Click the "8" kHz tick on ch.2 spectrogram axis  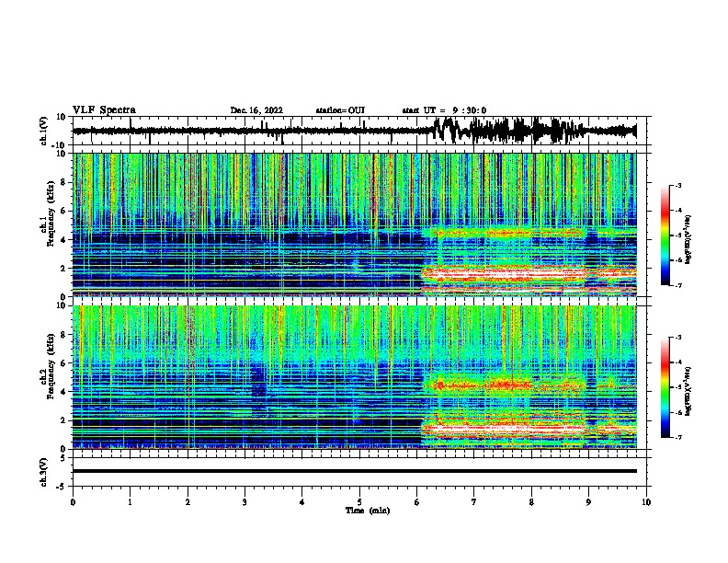[63, 335]
